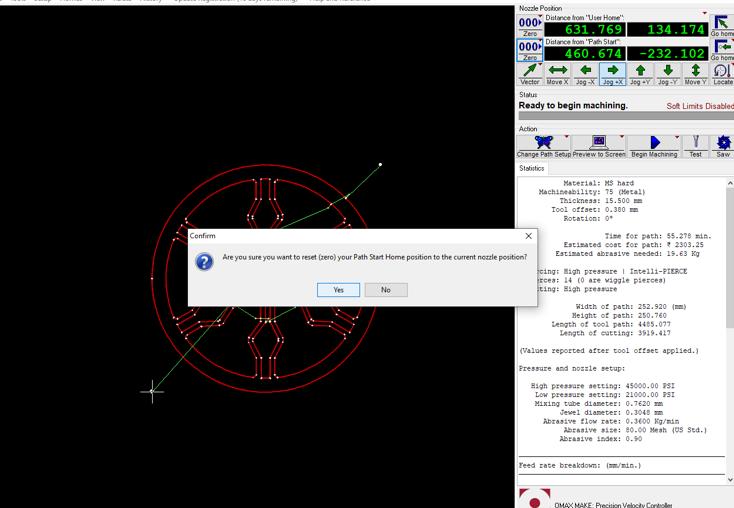Click the Statistics scrollbar down arrow
This screenshot has width=734, height=508.
pyautogui.click(x=730, y=479)
